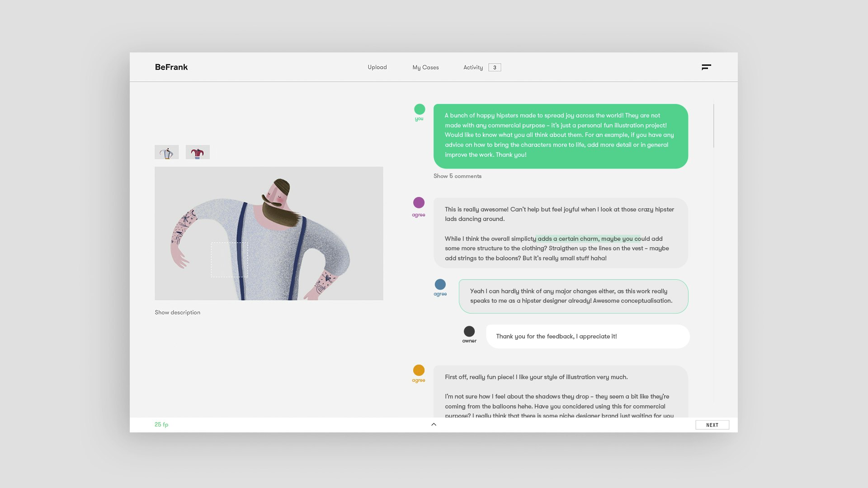Click the blue commenter avatar

pos(440,284)
